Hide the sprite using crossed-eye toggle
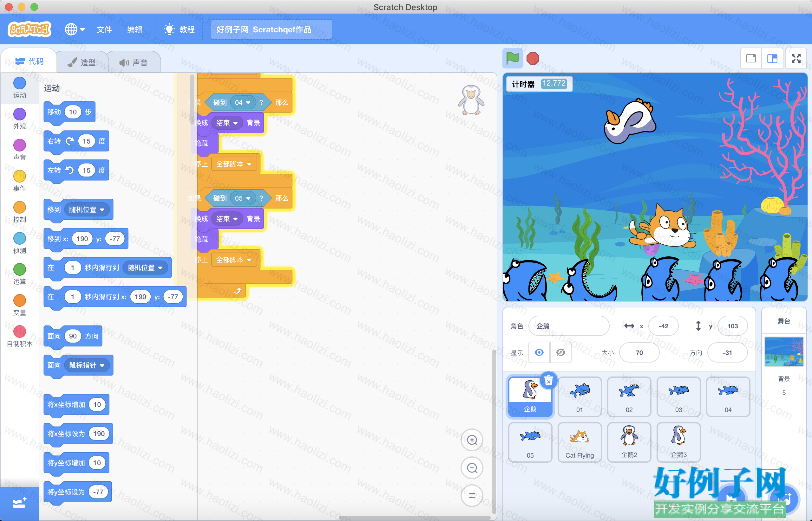Viewport: 812px width, 521px height. coord(561,352)
